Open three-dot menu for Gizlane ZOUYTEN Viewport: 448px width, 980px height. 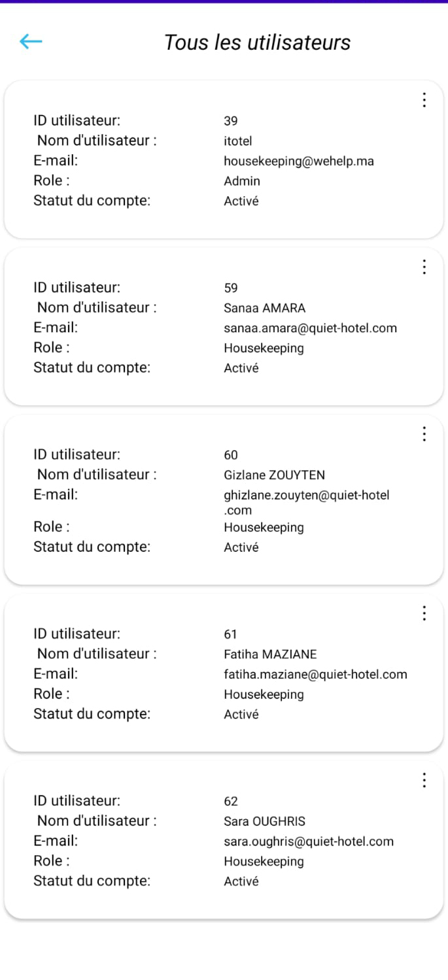coord(424,433)
